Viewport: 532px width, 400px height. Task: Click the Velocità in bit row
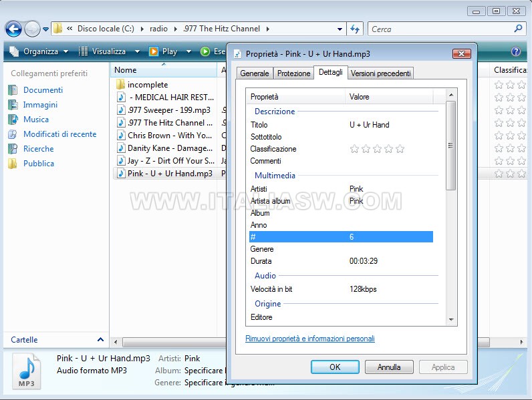click(x=341, y=289)
